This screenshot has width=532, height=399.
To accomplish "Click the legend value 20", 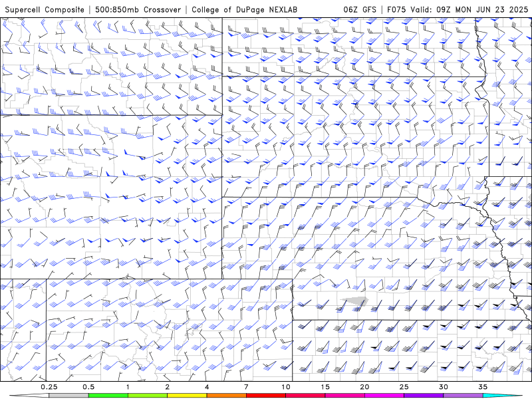I will 364,387.
